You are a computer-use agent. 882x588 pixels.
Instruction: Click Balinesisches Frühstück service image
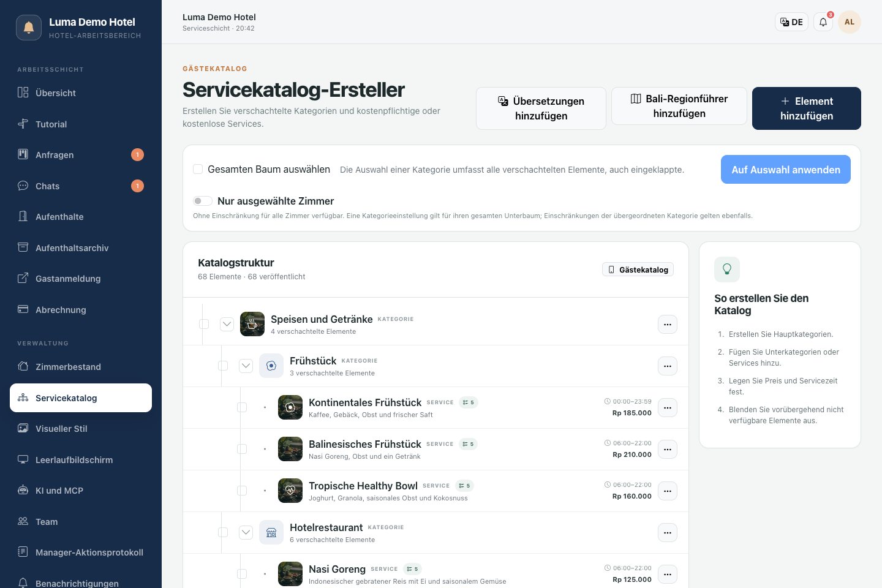[x=290, y=449]
